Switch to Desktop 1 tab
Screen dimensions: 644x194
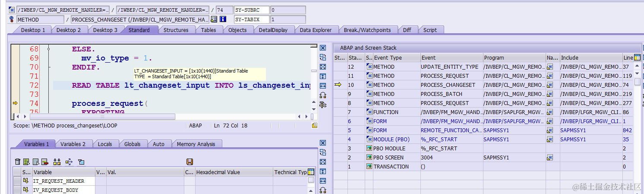33,30
